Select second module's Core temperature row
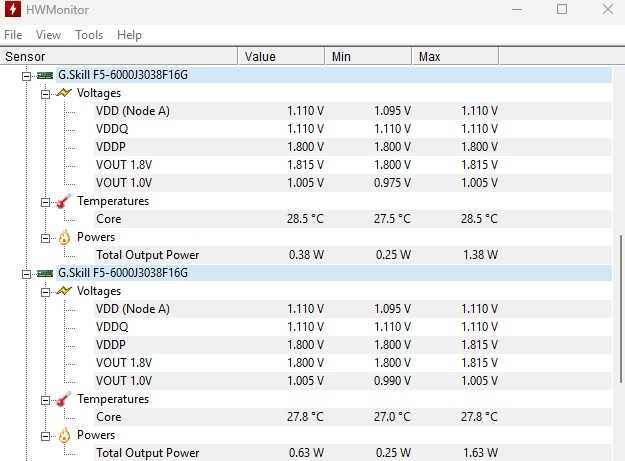 [x=352, y=417]
